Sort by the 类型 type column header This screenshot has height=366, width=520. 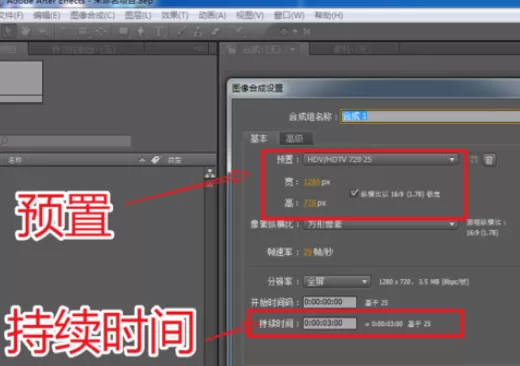175,160
